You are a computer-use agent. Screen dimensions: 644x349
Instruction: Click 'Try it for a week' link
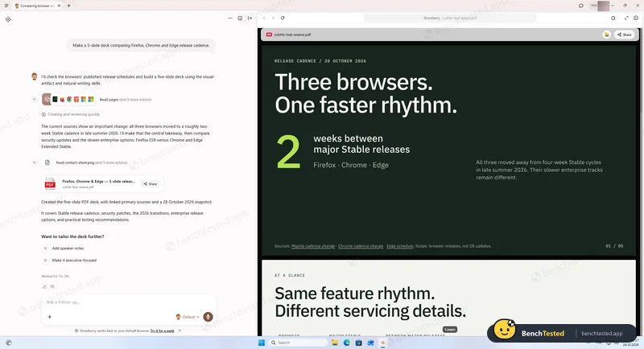point(163,331)
